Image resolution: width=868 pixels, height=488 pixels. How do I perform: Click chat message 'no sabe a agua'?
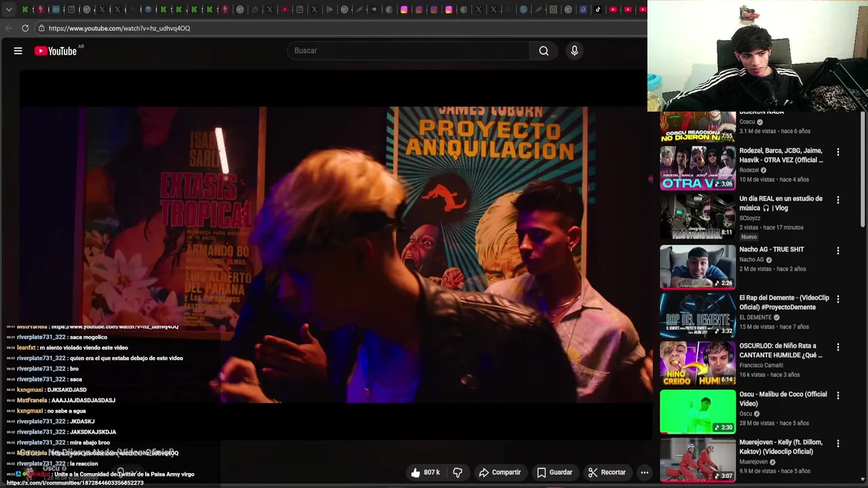click(66, 411)
